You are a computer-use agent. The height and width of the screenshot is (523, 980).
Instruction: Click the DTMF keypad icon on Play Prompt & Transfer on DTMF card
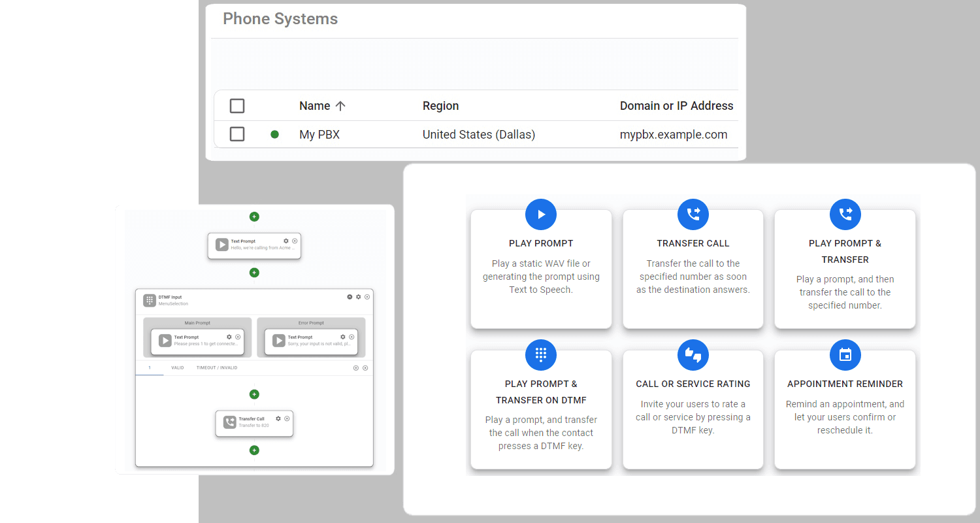tap(541, 355)
